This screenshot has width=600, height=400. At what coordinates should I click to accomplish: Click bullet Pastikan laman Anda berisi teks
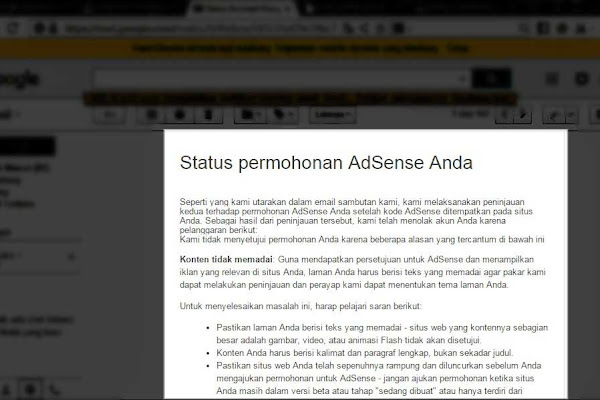pos(382,328)
